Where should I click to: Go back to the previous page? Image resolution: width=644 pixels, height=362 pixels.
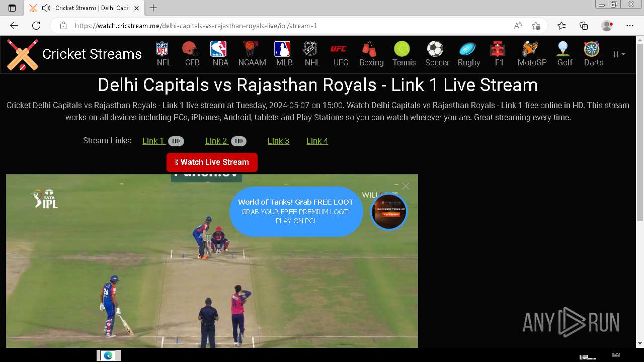14,26
